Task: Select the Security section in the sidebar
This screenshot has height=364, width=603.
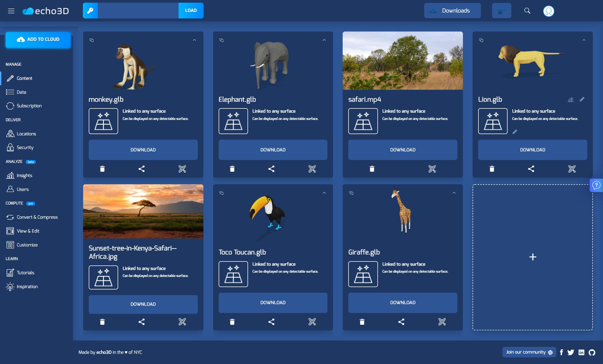Action: (25, 147)
